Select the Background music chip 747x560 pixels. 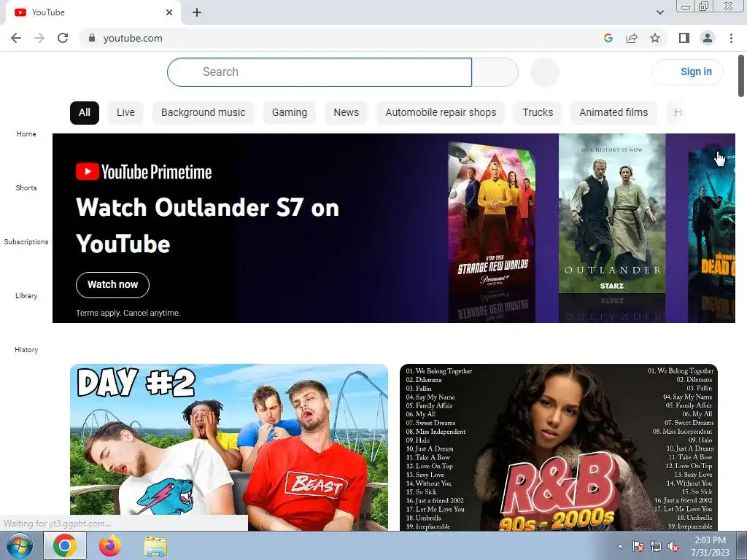[x=204, y=112]
